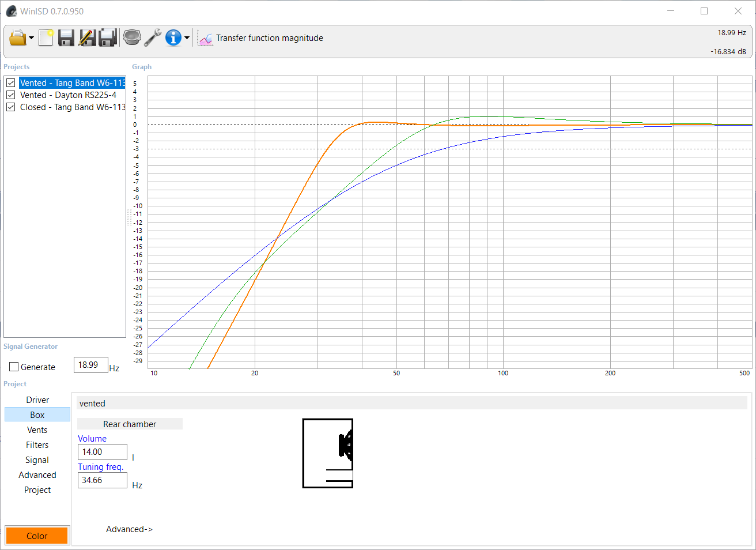Open settings with the wrench icon

153,38
